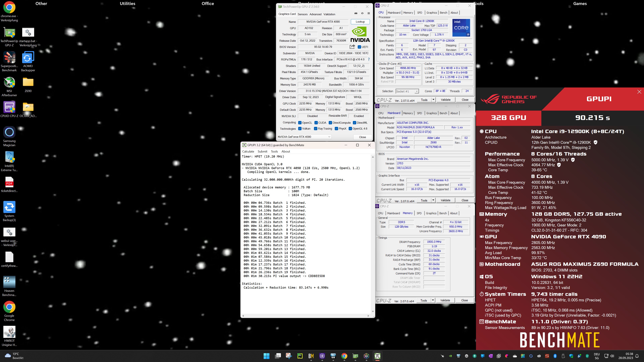Toggle the UEFI checkbox in GPU-Z
The width and height of the screenshot is (644, 362).
pyautogui.click(x=359, y=47)
